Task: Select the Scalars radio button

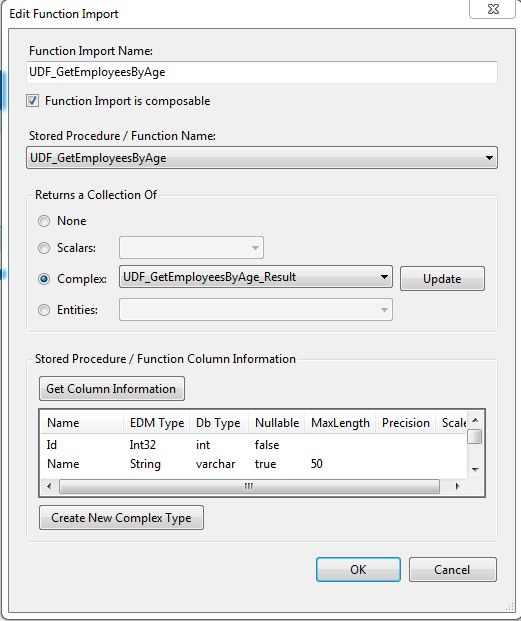Action: (x=44, y=248)
